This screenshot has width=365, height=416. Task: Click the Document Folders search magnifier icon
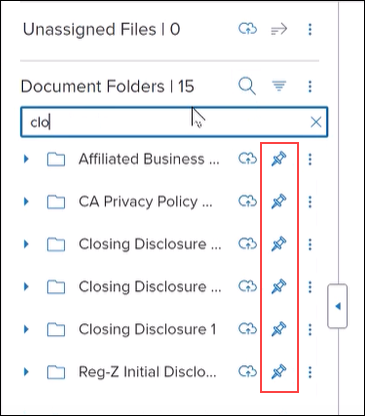point(247,86)
